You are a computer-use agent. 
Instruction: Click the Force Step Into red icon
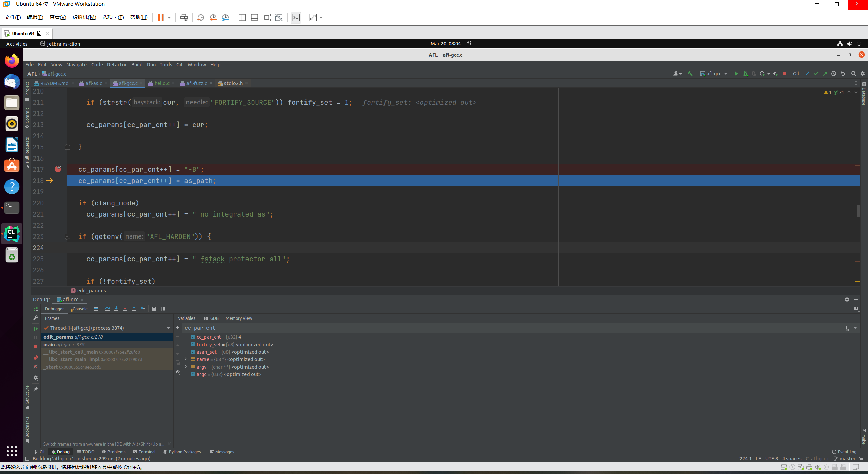(x=125, y=309)
